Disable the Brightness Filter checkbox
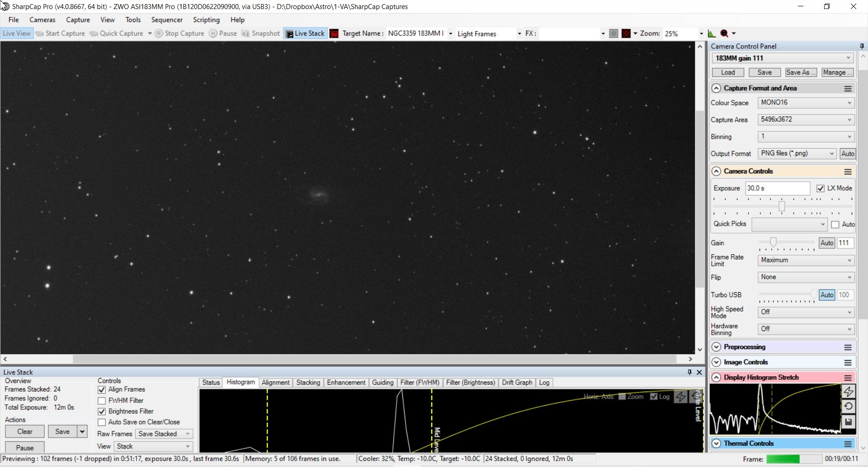This screenshot has width=868, height=467. point(102,411)
